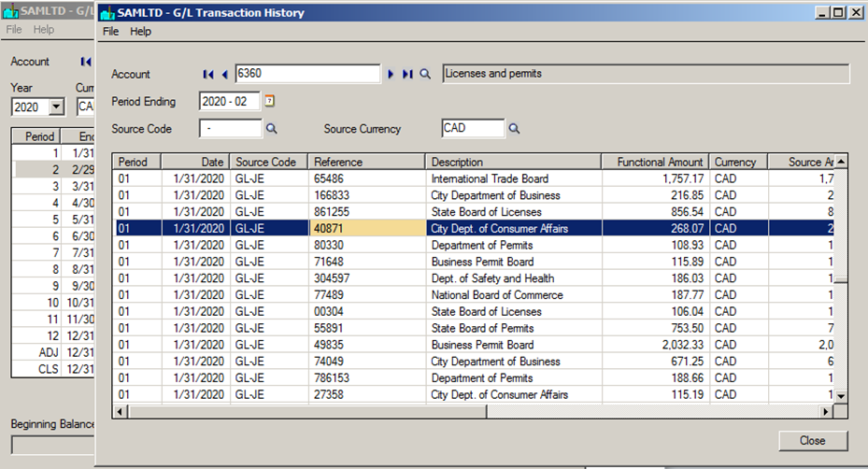
Task: Open File menu in background window
Action: pyautogui.click(x=14, y=29)
